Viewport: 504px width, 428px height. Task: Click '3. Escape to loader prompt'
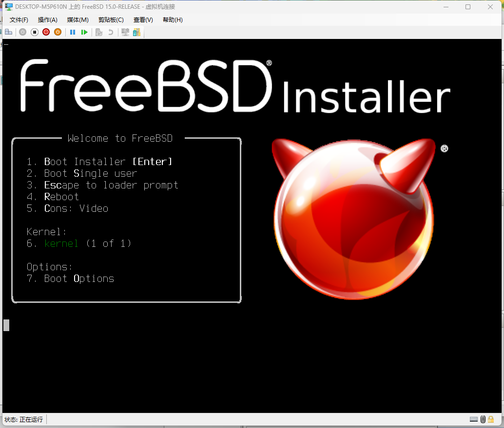point(102,185)
